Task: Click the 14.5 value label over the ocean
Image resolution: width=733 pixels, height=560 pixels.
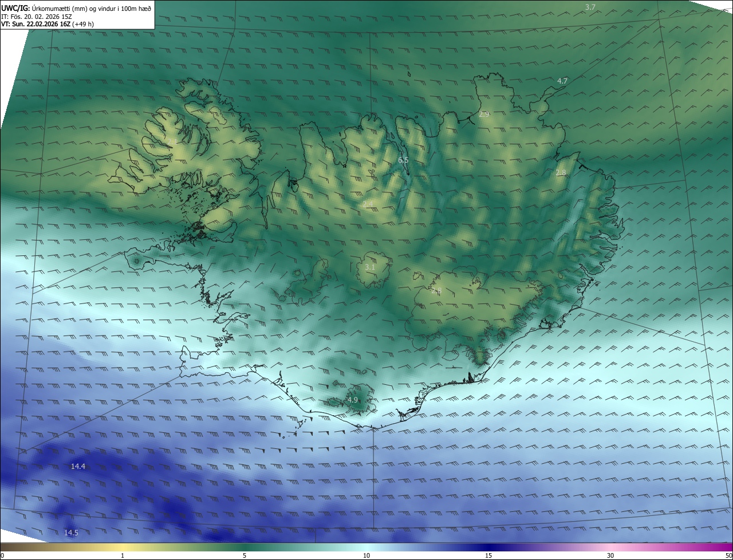Action: (x=71, y=533)
